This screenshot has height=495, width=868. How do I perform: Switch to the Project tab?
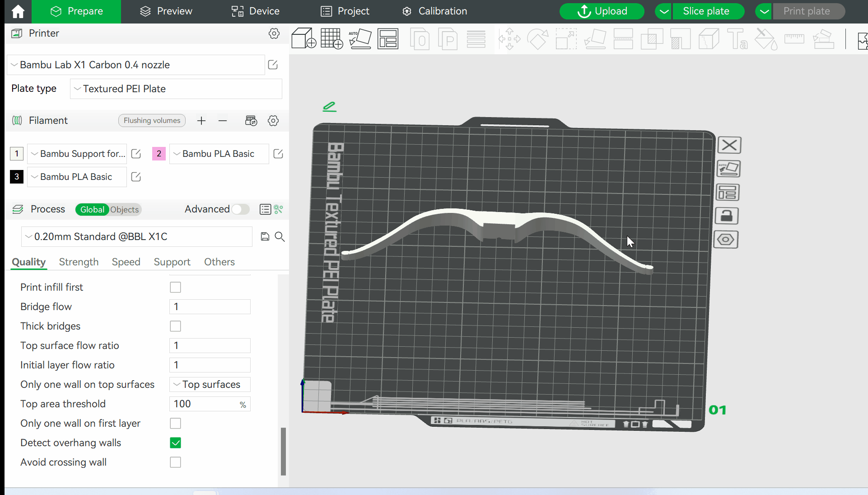pyautogui.click(x=345, y=11)
